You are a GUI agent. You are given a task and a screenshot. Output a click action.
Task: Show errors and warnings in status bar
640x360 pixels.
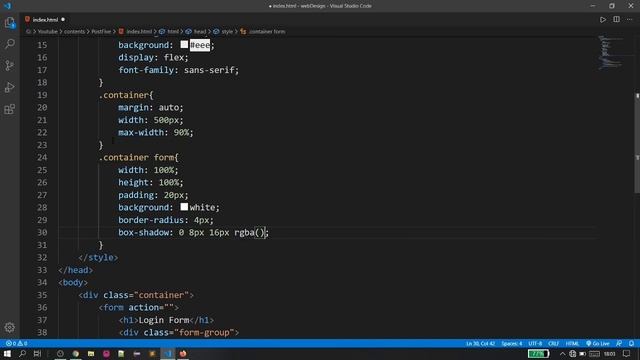coord(16,343)
